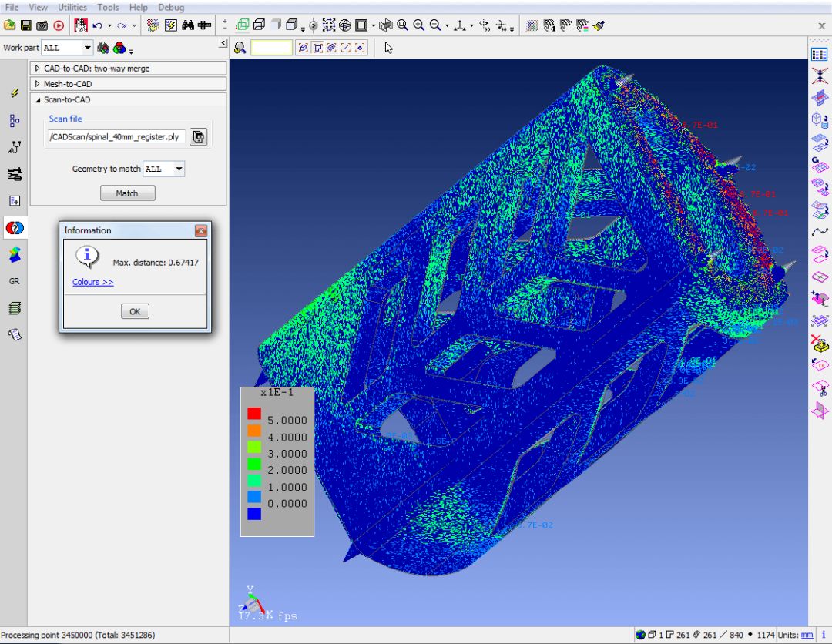
Task: Open the square view frame dropdown arrow
Action: pos(374,25)
